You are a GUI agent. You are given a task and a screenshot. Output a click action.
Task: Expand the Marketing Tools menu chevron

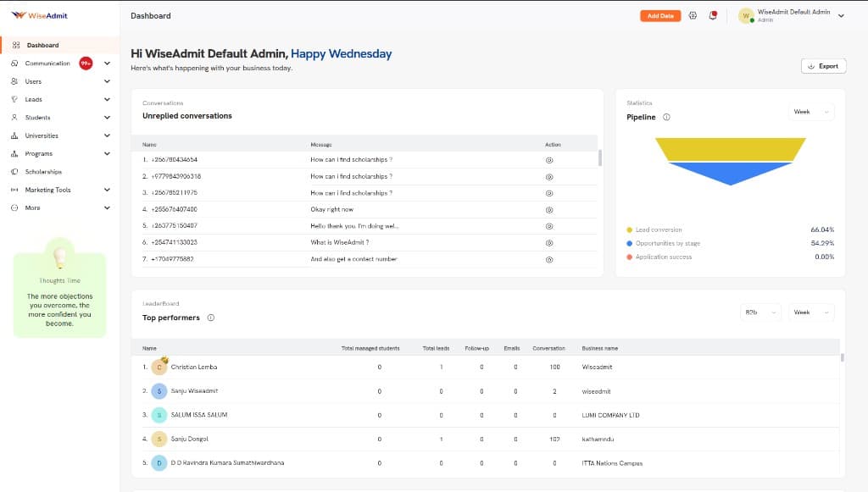coord(107,190)
